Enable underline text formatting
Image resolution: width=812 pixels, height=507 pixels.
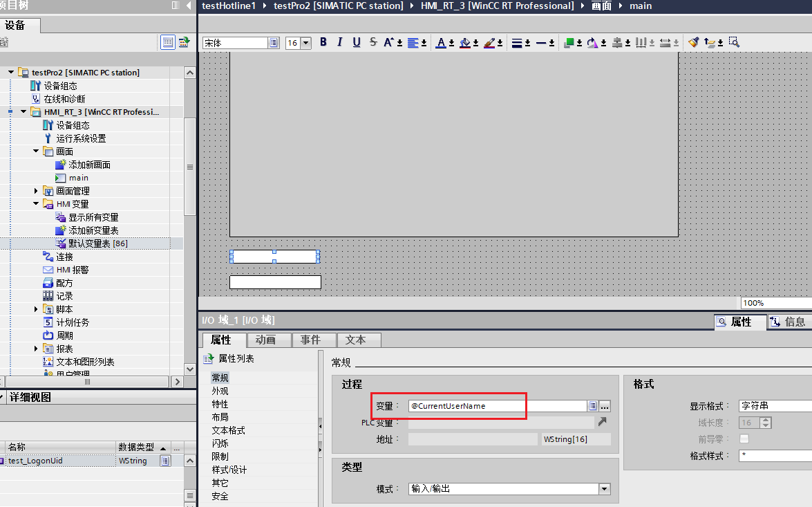(357, 42)
